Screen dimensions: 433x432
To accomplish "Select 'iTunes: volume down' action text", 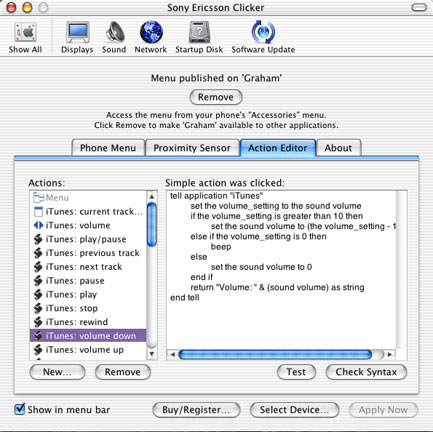I will coord(91,336).
